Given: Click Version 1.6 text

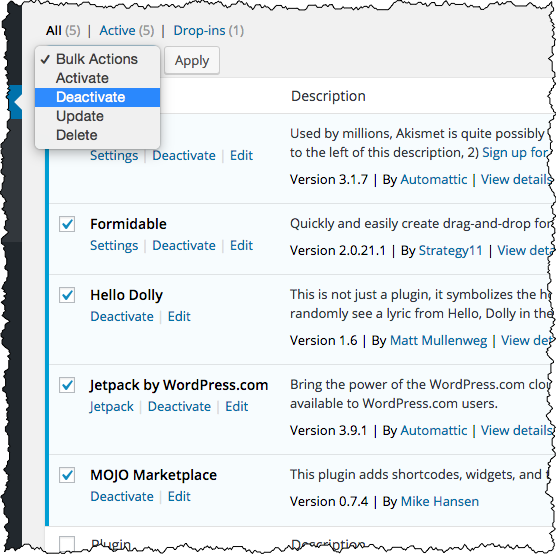Looking at the screenshot, I should coord(324,341).
